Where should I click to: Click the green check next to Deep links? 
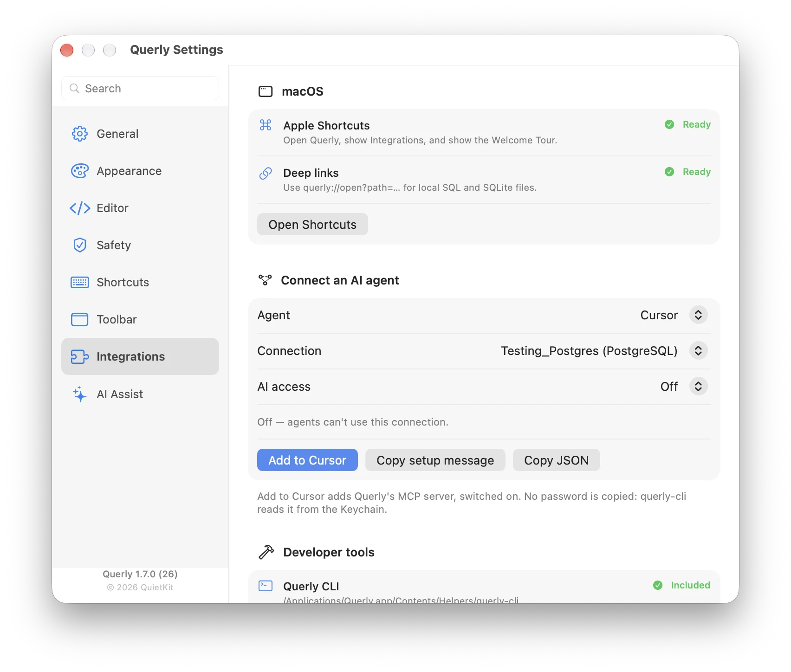coord(669,172)
